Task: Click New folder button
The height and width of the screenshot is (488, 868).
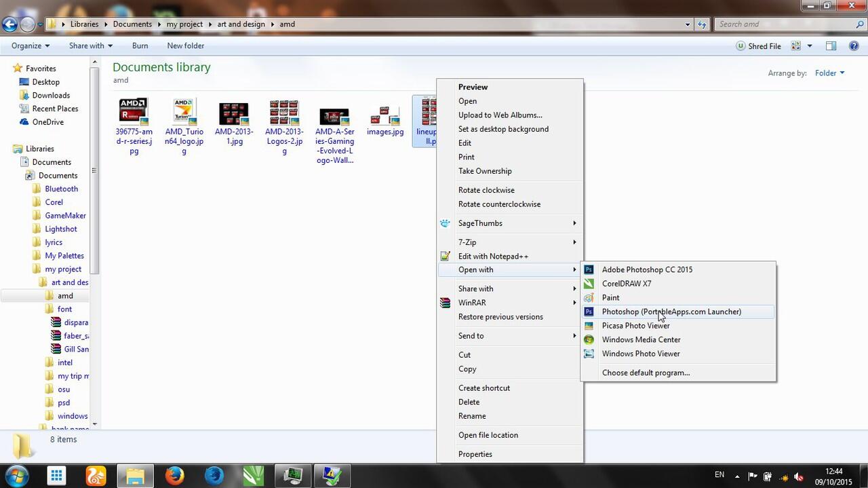Action: point(186,45)
